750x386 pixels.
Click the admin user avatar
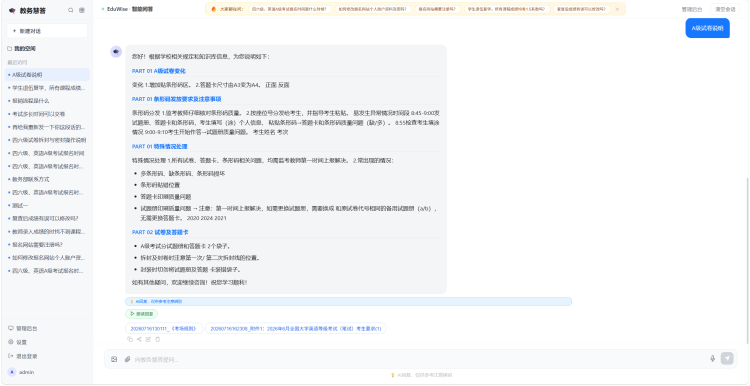point(11,372)
